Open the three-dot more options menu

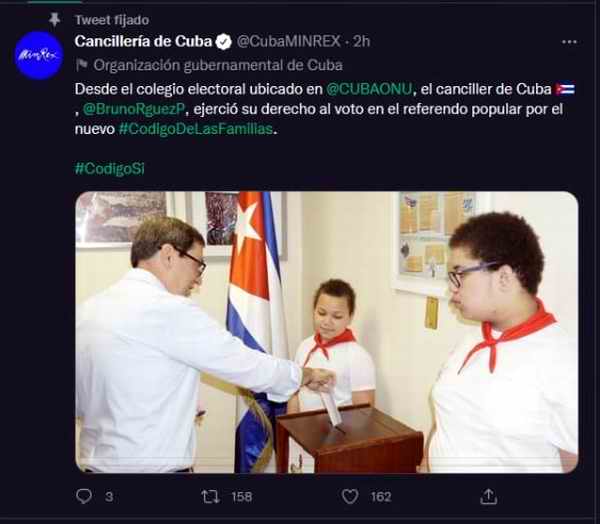569,42
